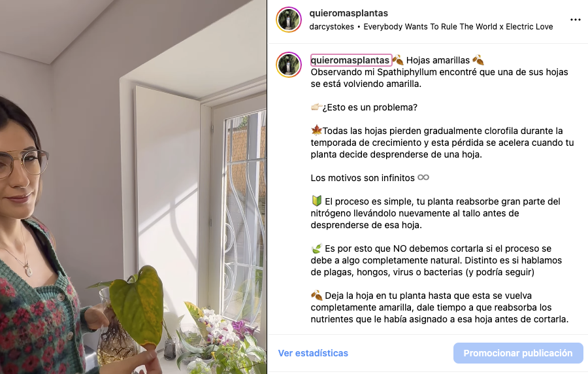Click the header profile avatar of quieromasplantas
The height and width of the screenshot is (374, 588).
(x=289, y=20)
